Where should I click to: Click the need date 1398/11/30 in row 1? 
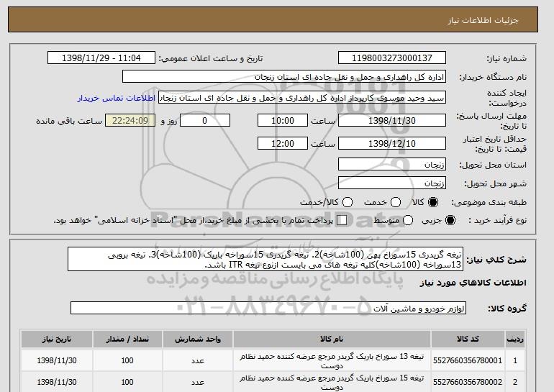point(57,360)
